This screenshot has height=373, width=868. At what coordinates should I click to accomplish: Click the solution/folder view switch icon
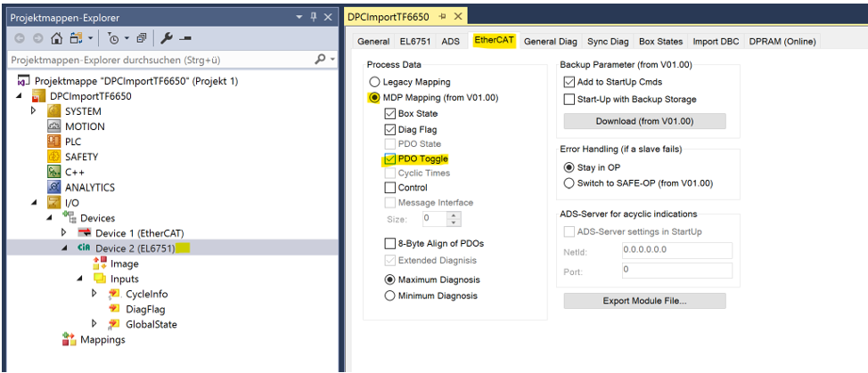pos(75,38)
